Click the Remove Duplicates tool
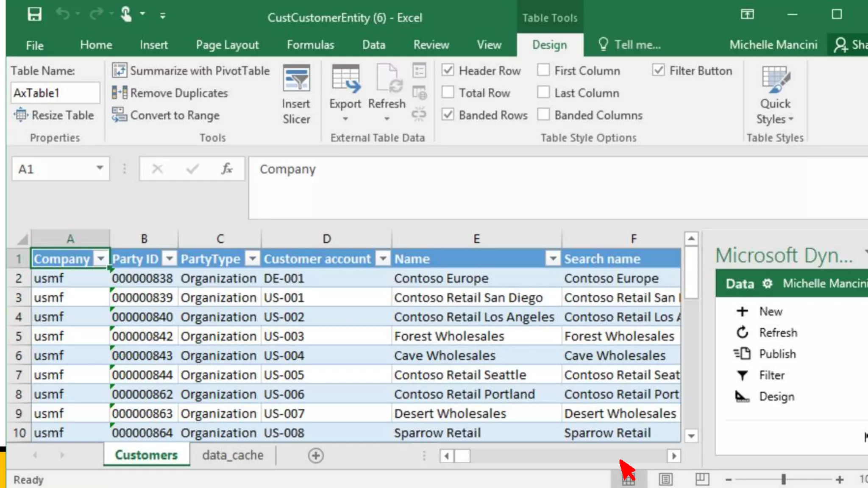The image size is (868, 488). [x=170, y=93]
